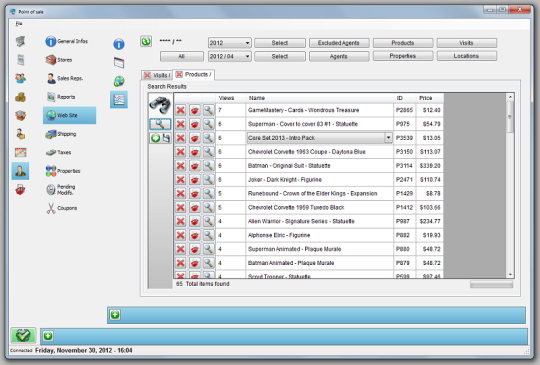Open the Taxes section
This screenshot has width=540, height=365.
(59, 152)
